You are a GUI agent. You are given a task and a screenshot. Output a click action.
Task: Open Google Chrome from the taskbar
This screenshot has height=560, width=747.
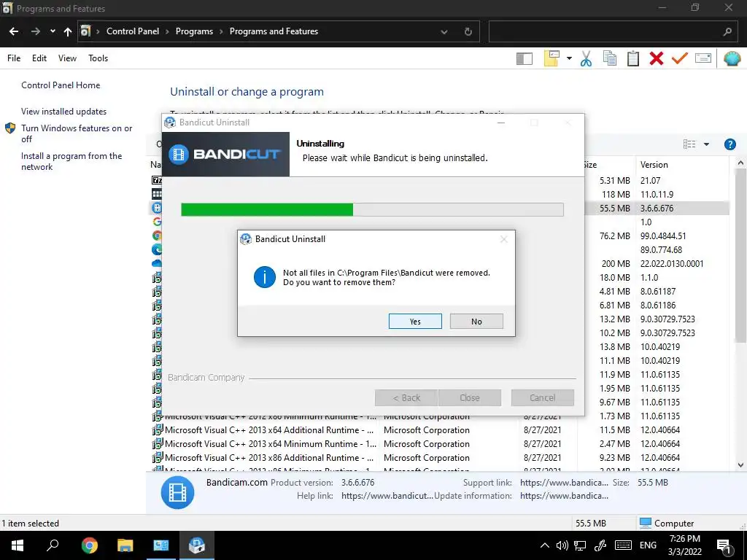[x=89, y=545]
